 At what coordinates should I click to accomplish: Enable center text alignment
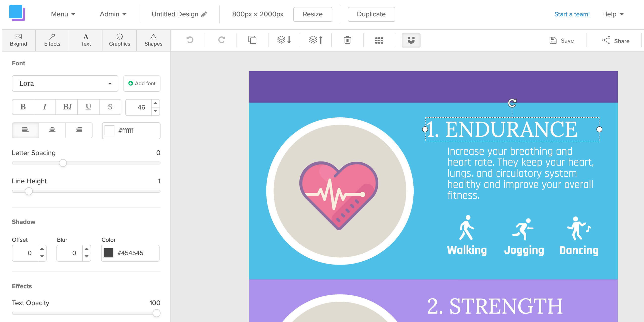click(52, 130)
